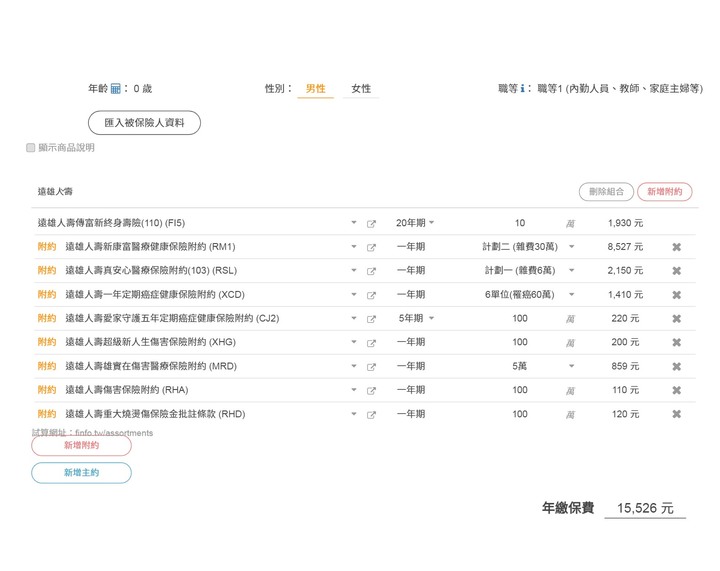Expand product dropdown for CJ2 rider

coord(354,318)
